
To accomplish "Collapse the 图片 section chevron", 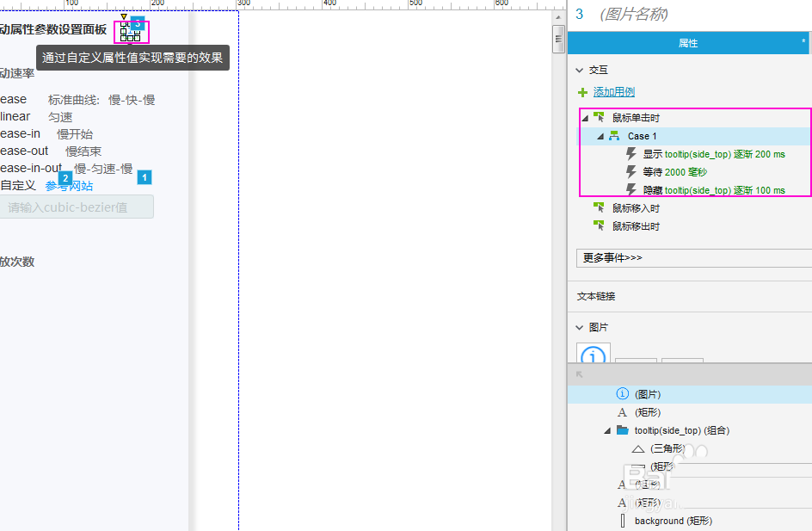I will [x=579, y=327].
